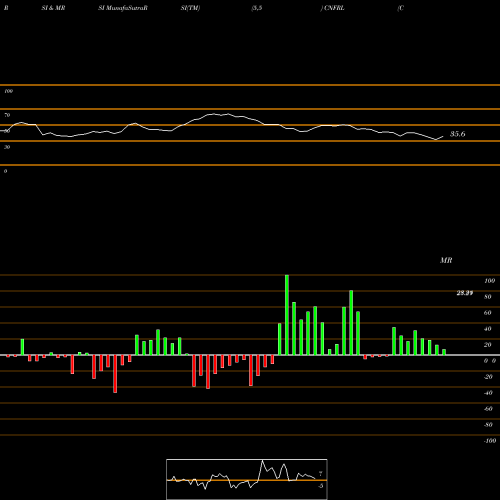
Task: Click the MR axis label 100
Action: click(489, 281)
